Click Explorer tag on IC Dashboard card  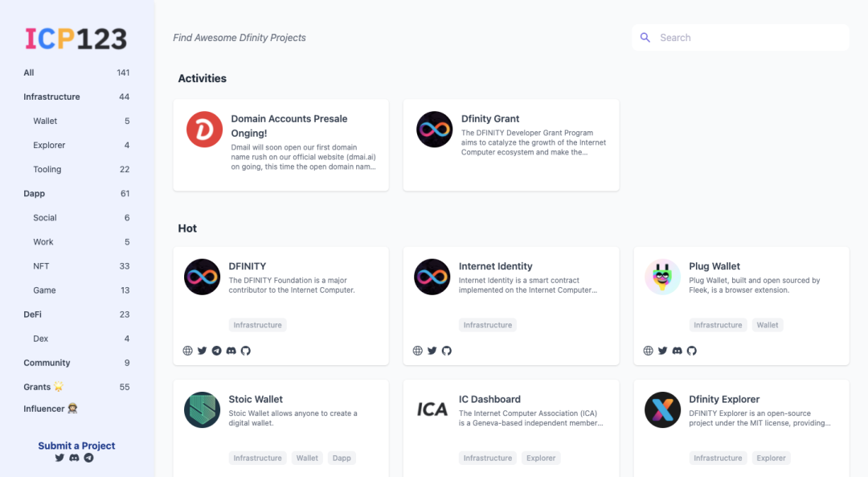click(x=541, y=458)
